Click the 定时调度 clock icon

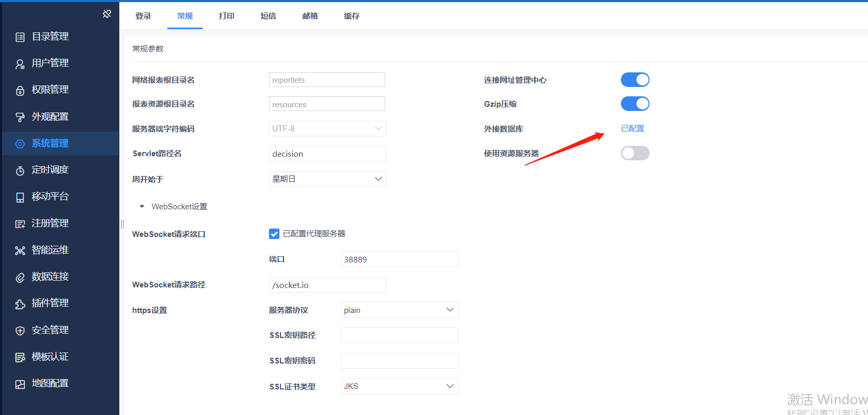(20, 171)
